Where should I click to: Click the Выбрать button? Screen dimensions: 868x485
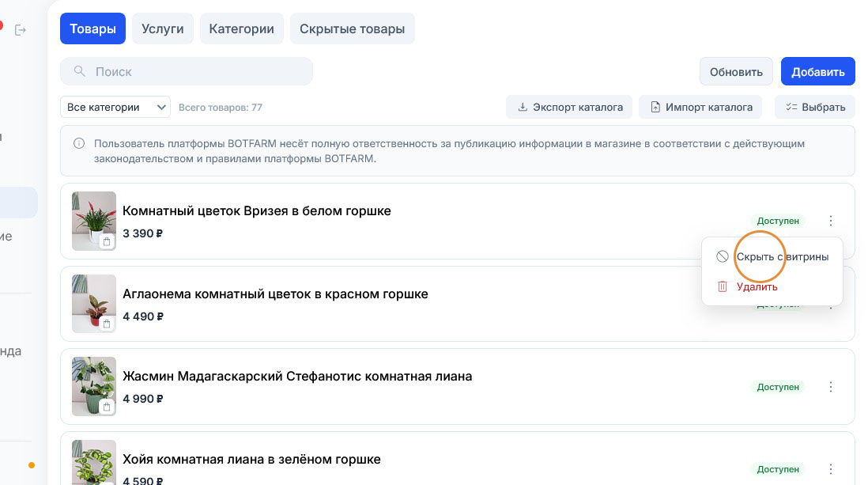click(815, 107)
